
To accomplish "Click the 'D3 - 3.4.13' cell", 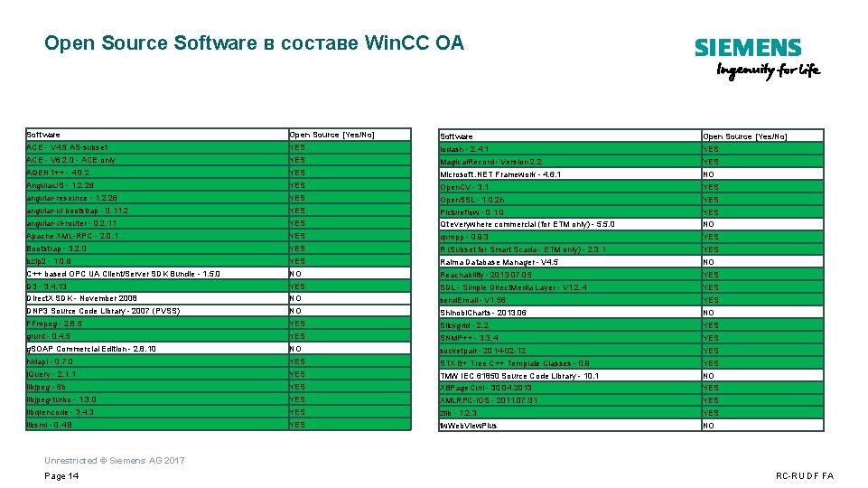I will coord(157,286).
